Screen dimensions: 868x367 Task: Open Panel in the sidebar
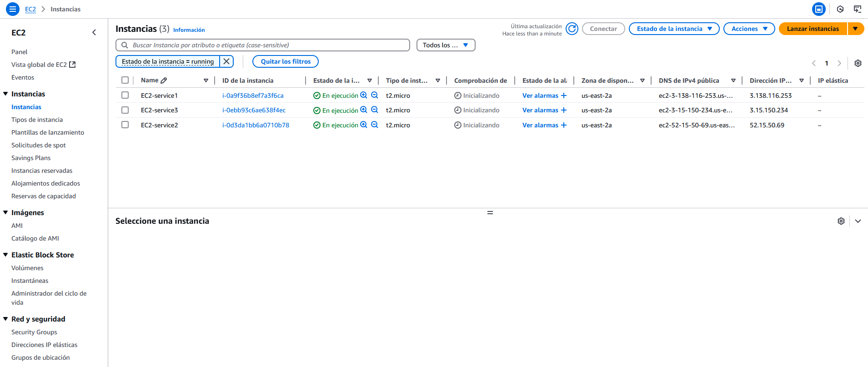tap(20, 52)
